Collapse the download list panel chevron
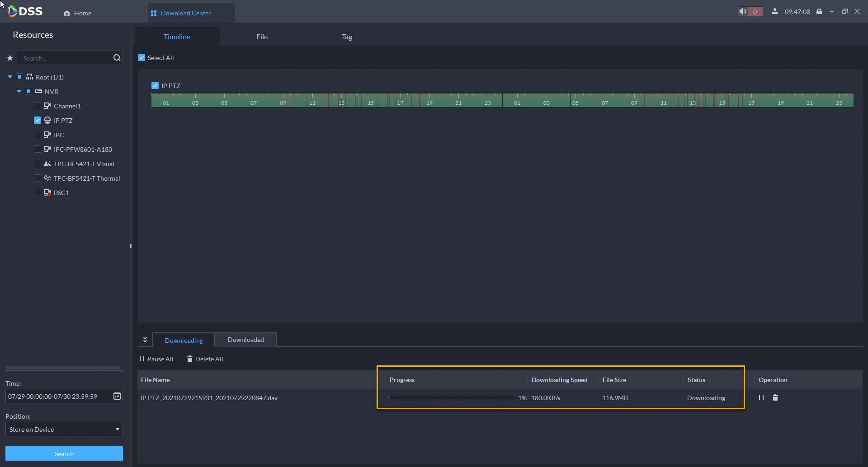The width and height of the screenshot is (868, 467). (x=145, y=340)
